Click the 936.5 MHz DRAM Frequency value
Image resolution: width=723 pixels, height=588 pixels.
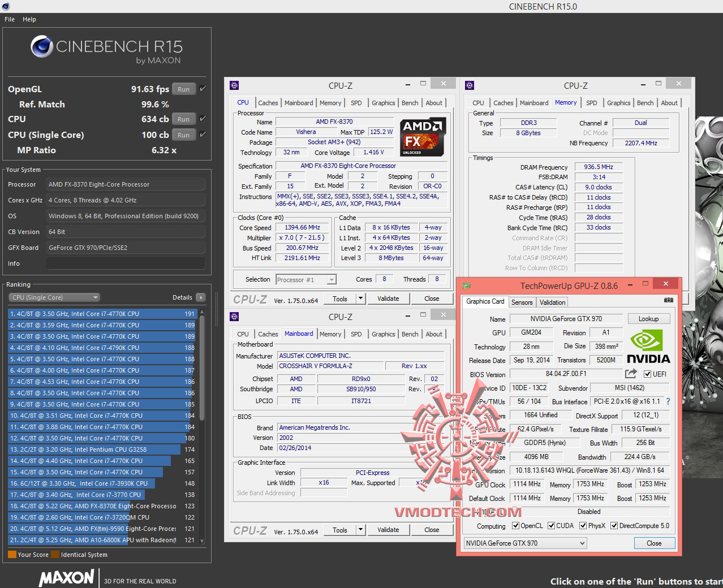tap(599, 167)
